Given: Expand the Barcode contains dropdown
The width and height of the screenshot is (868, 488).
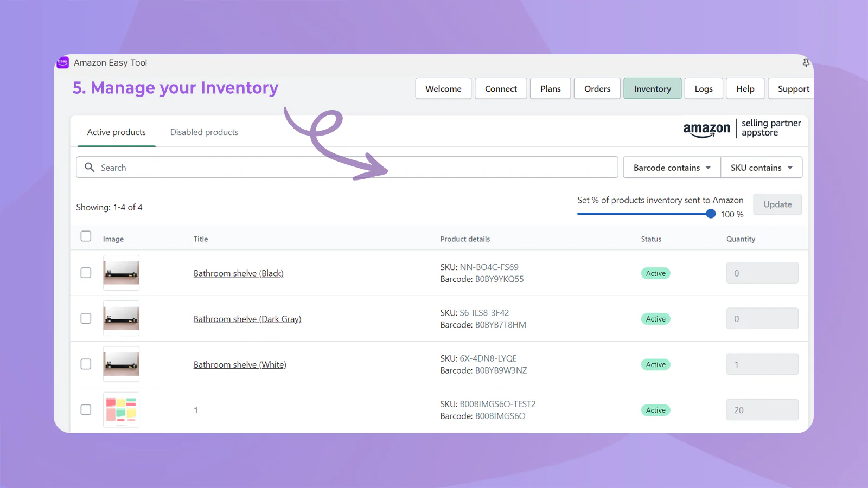Looking at the screenshot, I should 672,168.
